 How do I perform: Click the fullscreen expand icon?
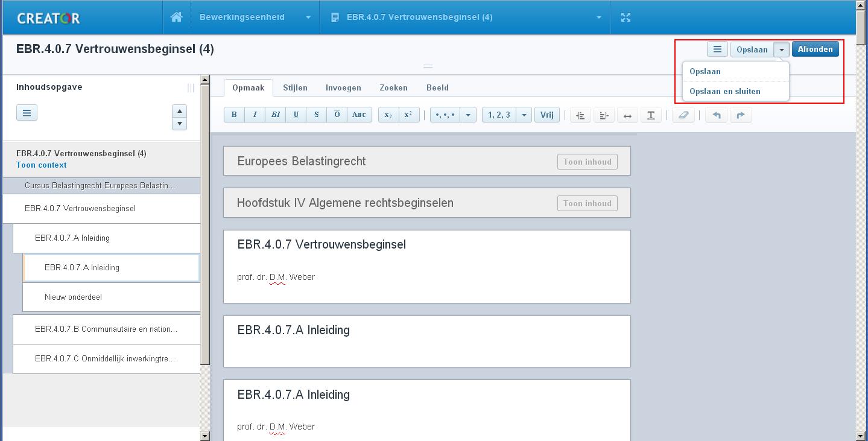tap(626, 17)
